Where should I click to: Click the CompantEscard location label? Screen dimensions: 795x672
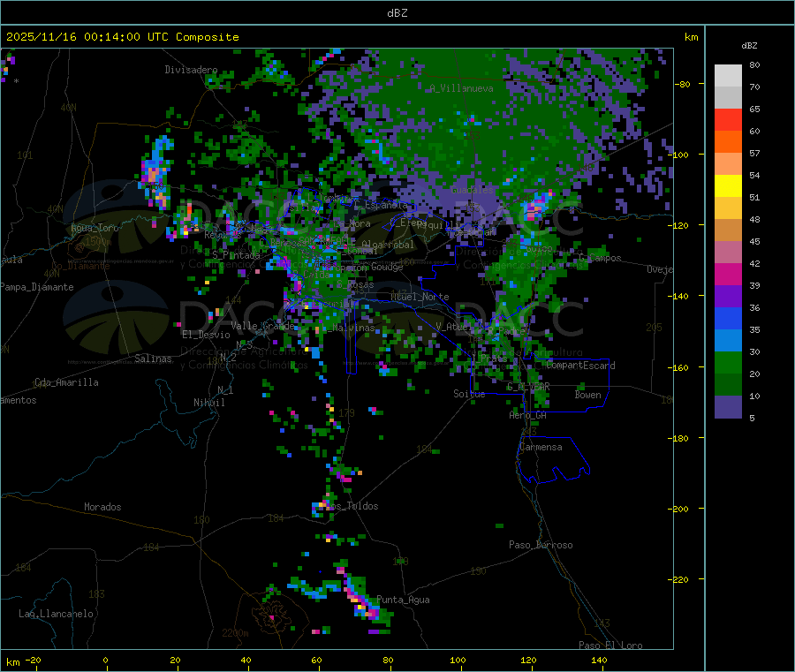point(580,366)
